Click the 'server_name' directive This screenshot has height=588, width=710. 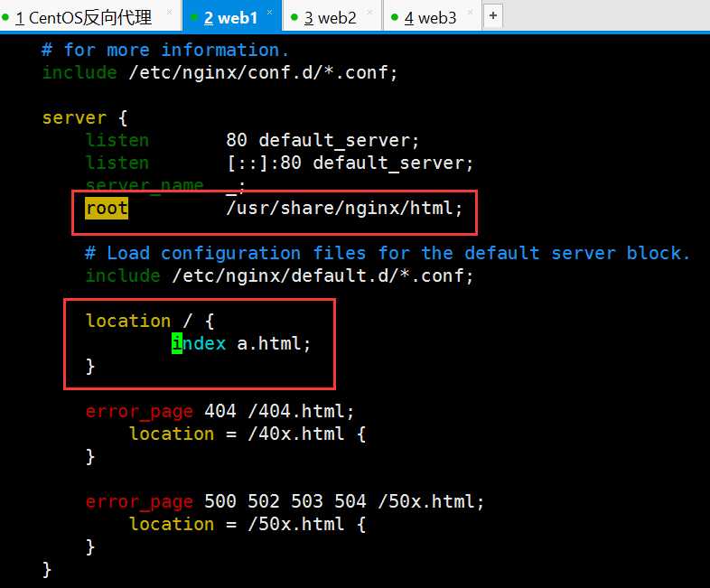tap(145, 184)
